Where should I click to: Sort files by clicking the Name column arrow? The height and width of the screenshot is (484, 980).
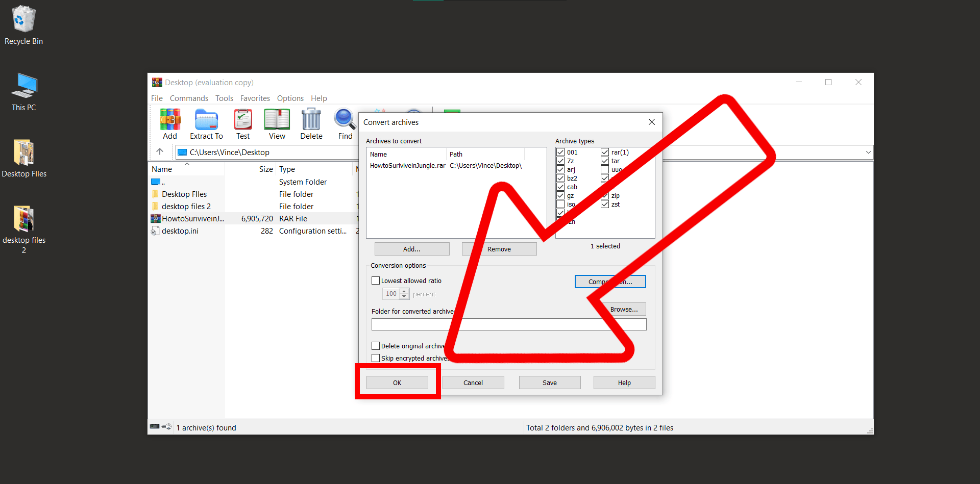(x=187, y=165)
